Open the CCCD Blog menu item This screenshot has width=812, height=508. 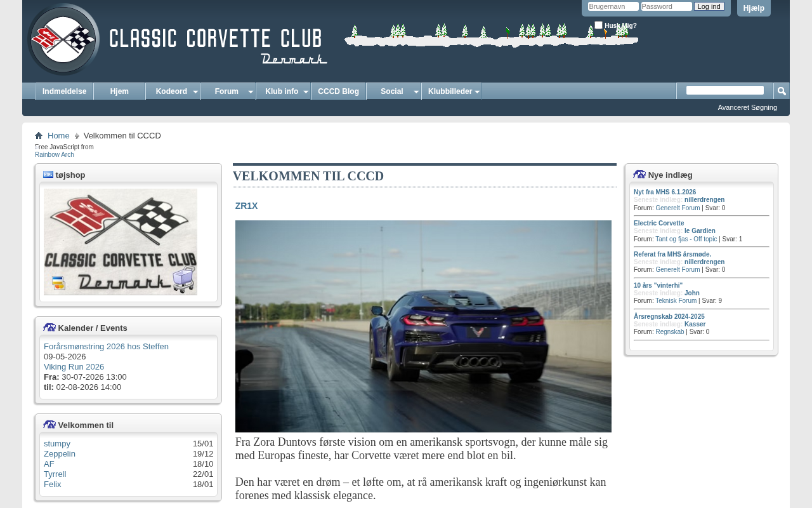pyautogui.click(x=338, y=91)
